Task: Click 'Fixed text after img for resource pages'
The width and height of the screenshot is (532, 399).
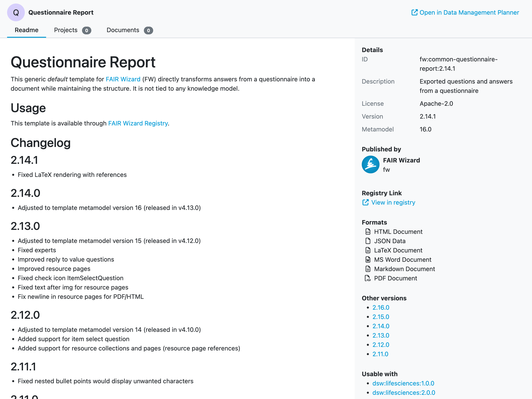Action: [x=73, y=288]
